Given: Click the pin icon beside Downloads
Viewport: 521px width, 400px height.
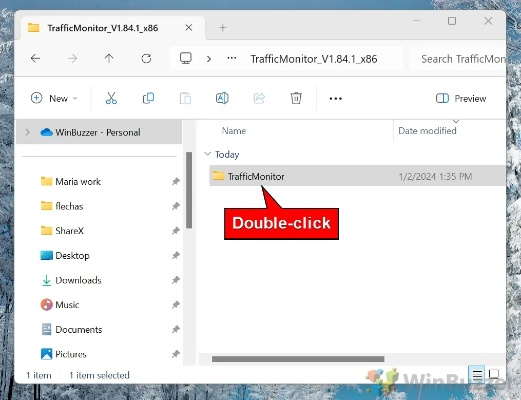Looking at the screenshot, I should (176, 280).
